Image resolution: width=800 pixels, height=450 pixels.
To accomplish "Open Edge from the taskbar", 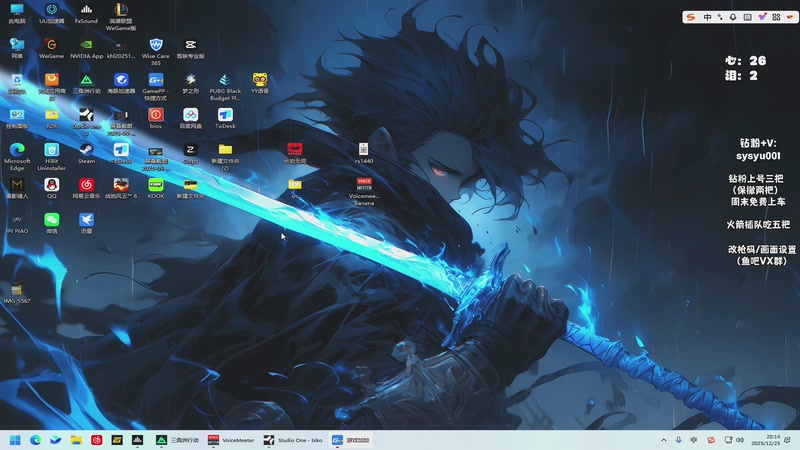I will click(x=35, y=440).
